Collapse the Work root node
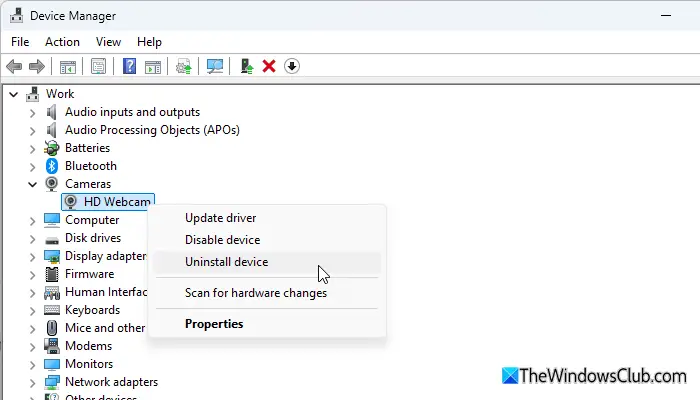Viewport: 700px width, 400px height. click(14, 94)
